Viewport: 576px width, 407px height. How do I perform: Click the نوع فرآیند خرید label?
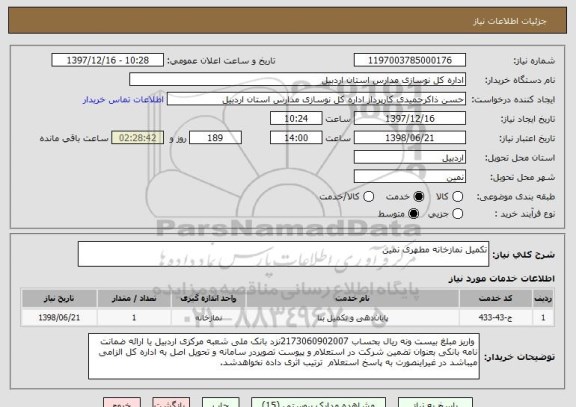525,214
